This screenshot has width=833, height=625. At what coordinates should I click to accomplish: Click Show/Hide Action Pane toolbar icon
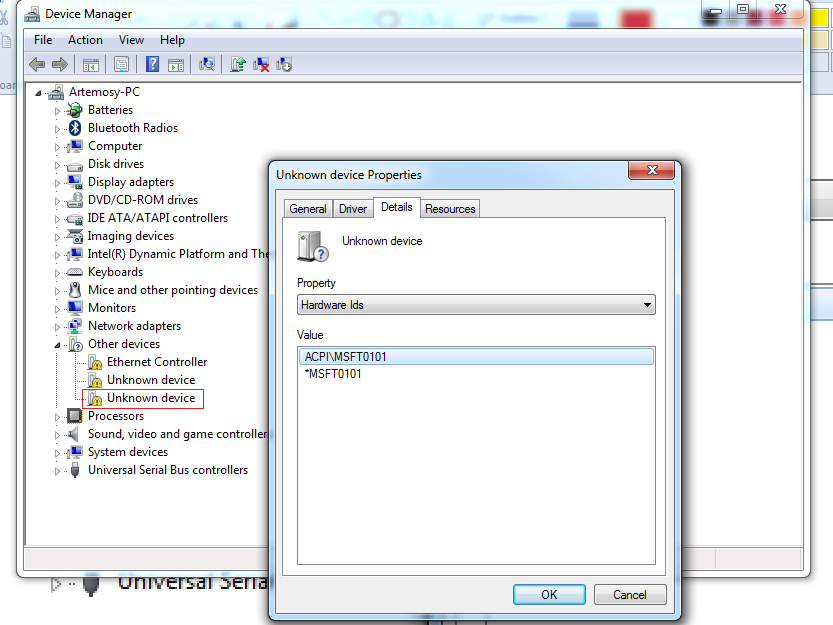(176, 65)
